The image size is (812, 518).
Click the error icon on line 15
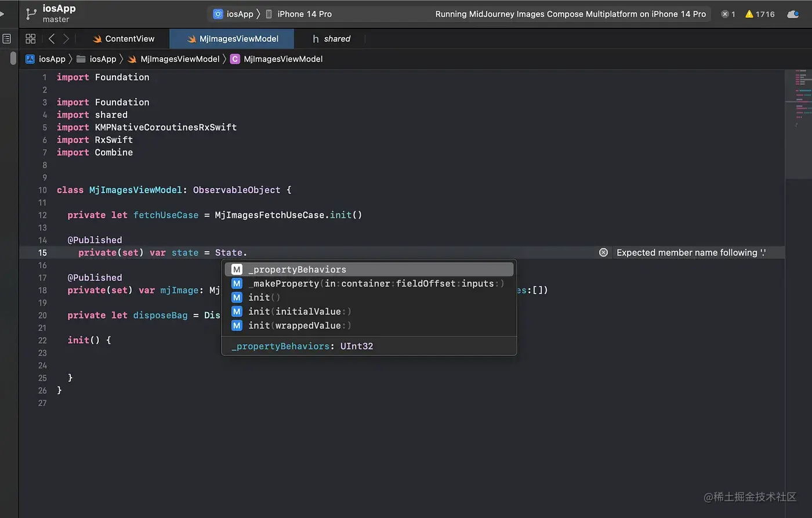tap(603, 252)
